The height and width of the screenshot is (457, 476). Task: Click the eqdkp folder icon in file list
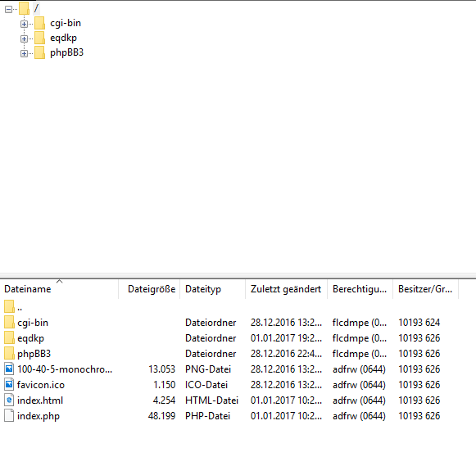(9, 337)
